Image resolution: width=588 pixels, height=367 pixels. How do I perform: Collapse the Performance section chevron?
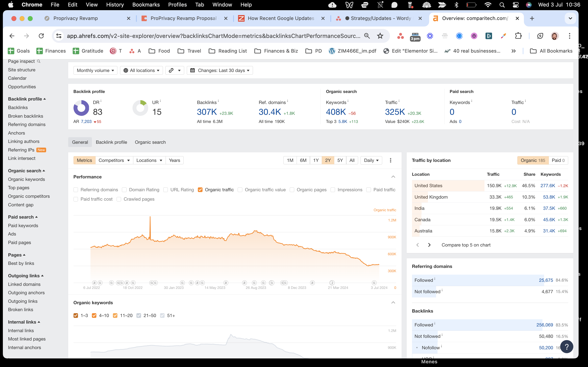393,177
